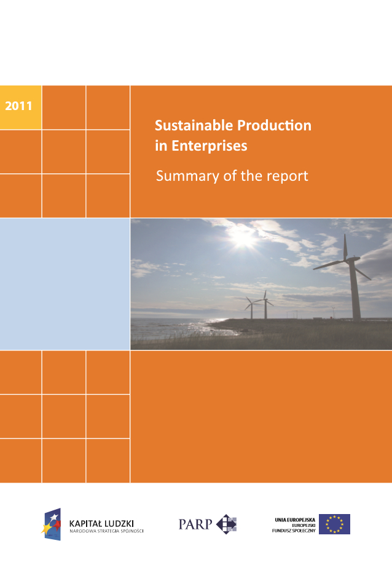The height and width of the screenshot is (570, 392).
Task: Click the 'UNIA EUROPEJSKA' text
Action: point(294,520)
